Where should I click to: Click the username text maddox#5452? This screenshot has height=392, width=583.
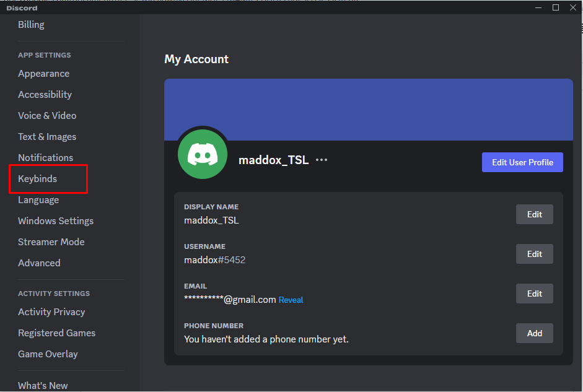(x=214, y=259)
